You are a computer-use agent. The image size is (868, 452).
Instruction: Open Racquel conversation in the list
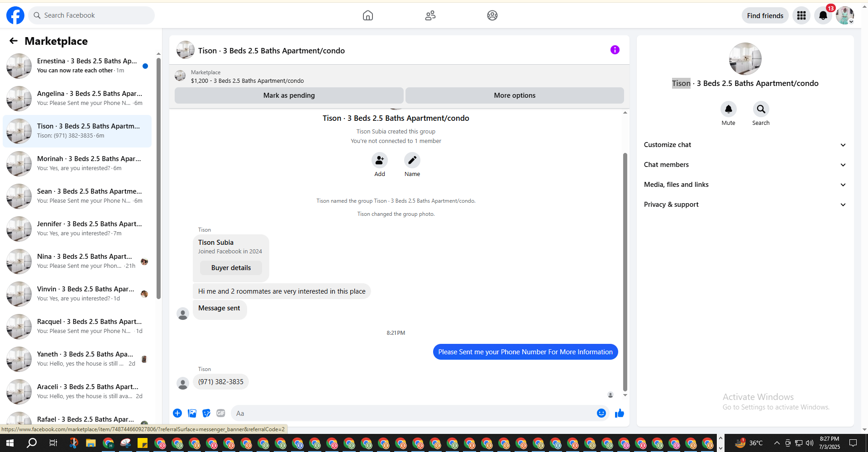(x=77, y=326)
